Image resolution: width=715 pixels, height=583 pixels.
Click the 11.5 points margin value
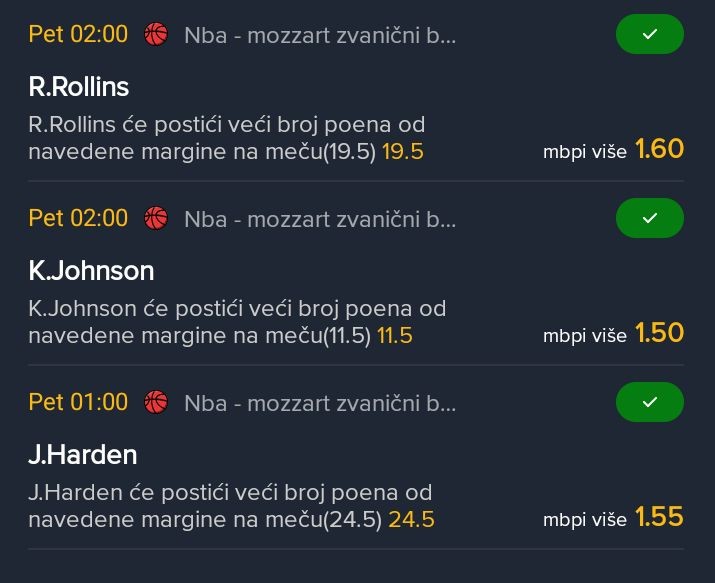click(x=394, y=336)
